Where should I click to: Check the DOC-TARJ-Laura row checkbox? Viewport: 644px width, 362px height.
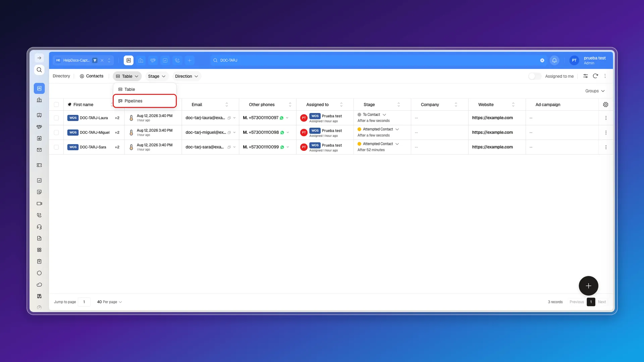click(x=56, y=118)
